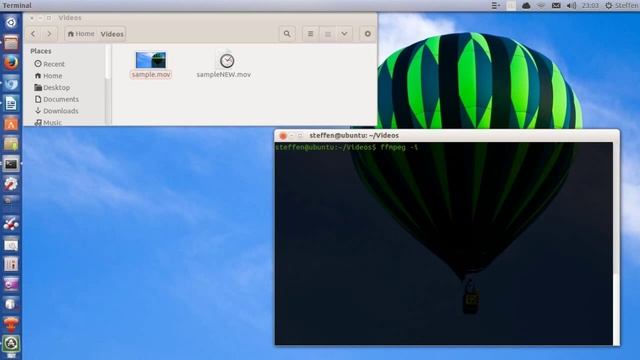The image size is (640, 360).
Task: Open Ubuntu Software Center in the dock
Action: click(11, 124)
